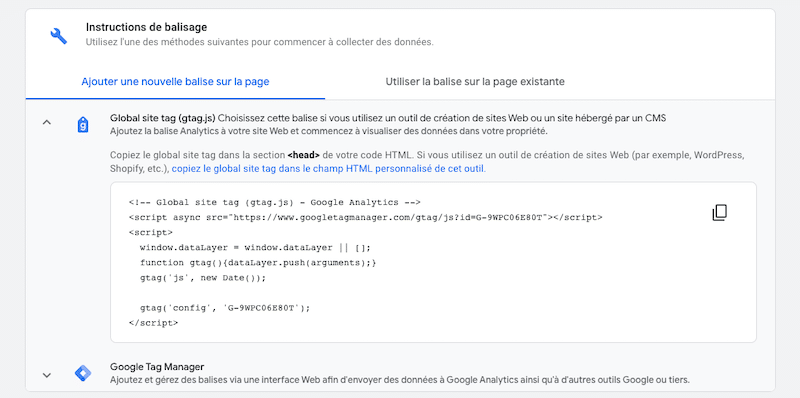Open link copiez le global site tag dans le champ HTML

(329, 168)
